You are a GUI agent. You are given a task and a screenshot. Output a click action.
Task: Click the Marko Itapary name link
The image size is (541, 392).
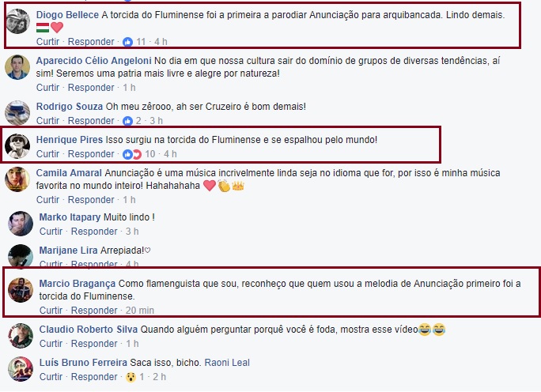(70, 217)
